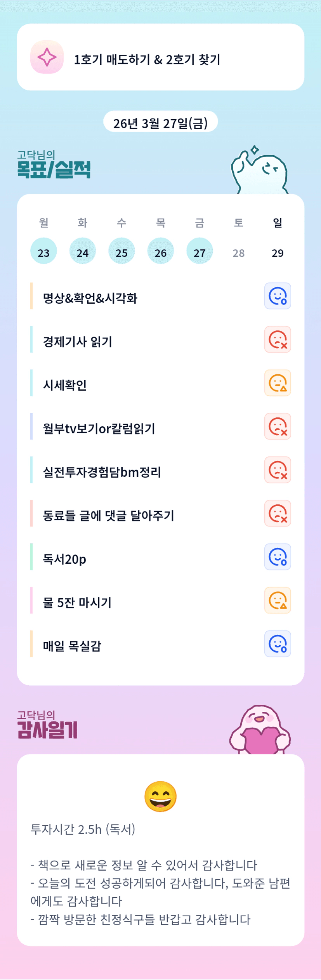Click the pink sparkle star goal icon
Screen dimensions: 321x980
47,57
